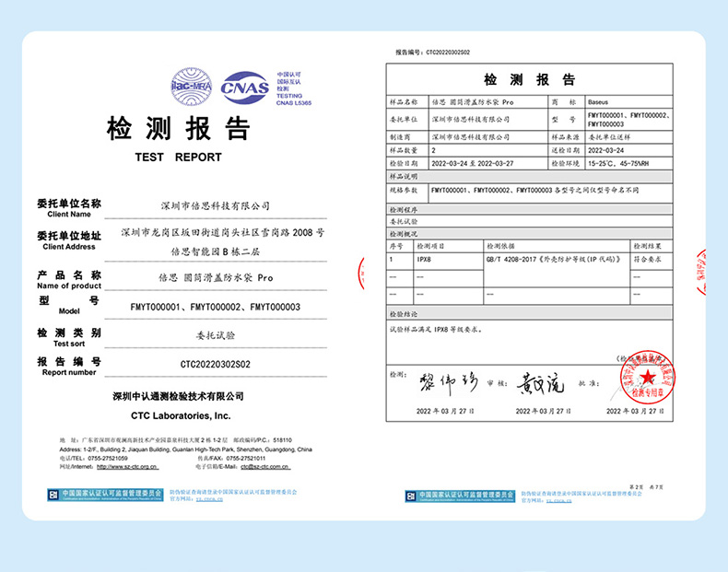
Task: Select the company name in the 制造商 row
Action: point(471,137)
